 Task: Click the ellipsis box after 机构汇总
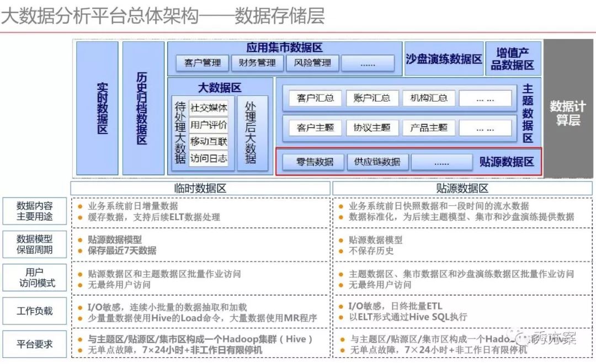tap(485, 98)
